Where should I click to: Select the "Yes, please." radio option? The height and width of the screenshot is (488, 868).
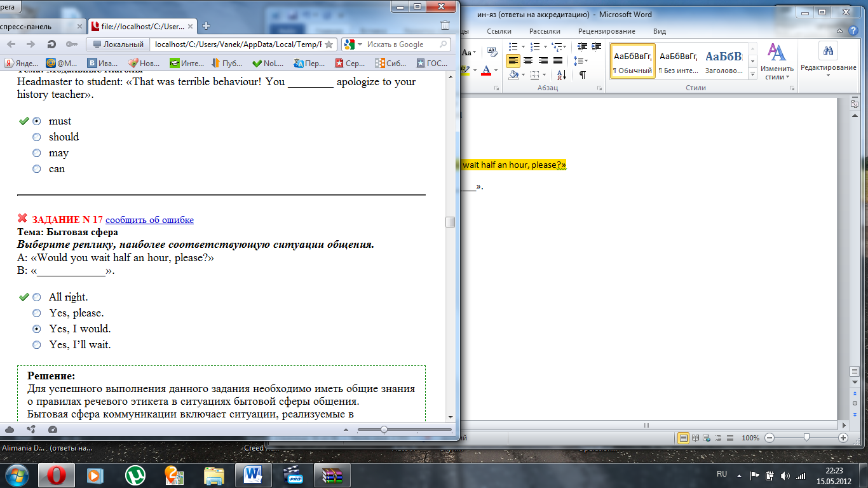37,313
